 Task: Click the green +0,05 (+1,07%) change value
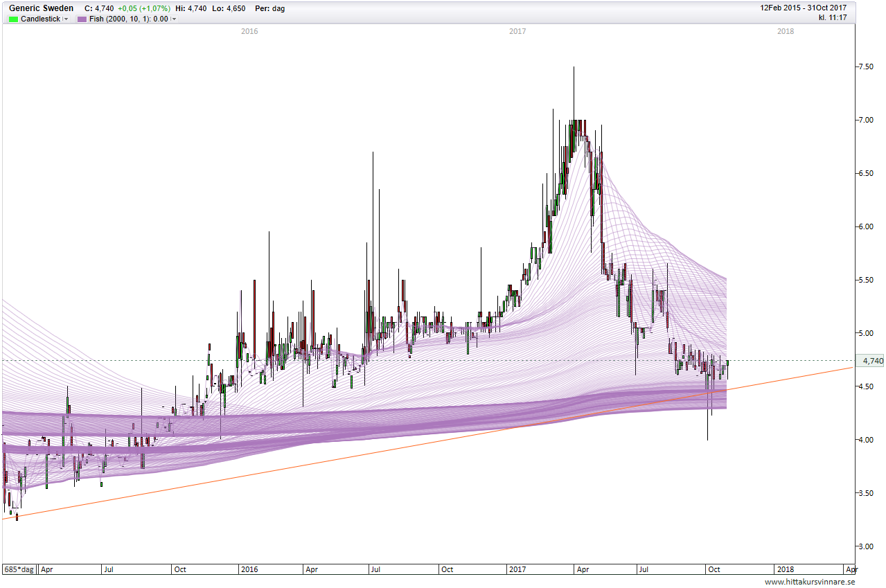pyautogui.click(x=144, y=8)
